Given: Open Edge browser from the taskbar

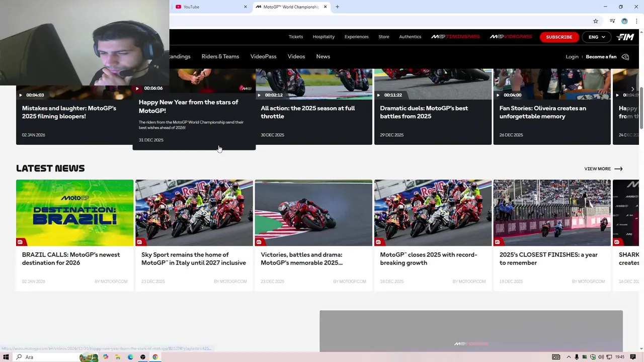Looking at the screenshot, I should point(130,357).
